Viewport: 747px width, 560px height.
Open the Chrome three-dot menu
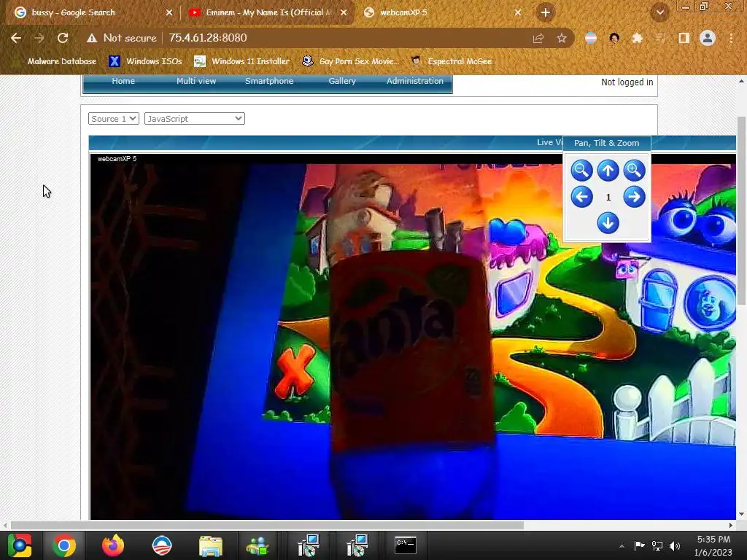point(731,38)
